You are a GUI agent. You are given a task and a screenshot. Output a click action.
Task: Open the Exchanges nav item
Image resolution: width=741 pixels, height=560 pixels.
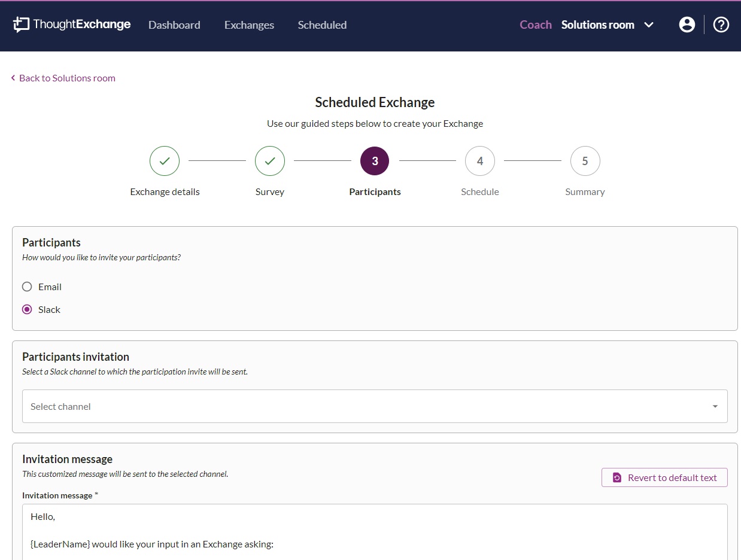tap(249, 25)
